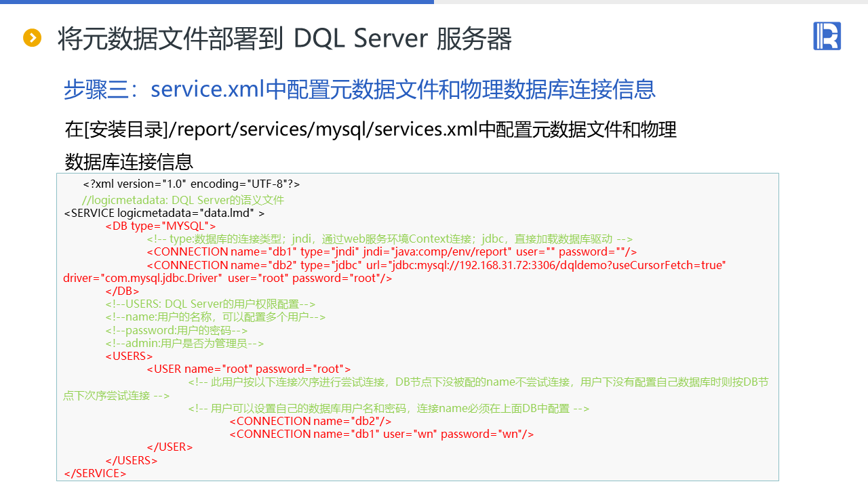
Task: Click the wrapped line "点下次序尝试连接 -->"
Action: [117, 395]
